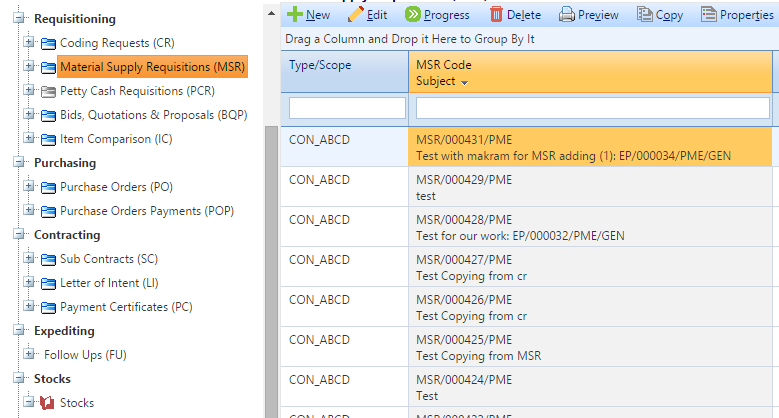Viewport: 779px width, 418px height.
Task: Select Follow Ups (FU) entry
Action: pos(85,355)
